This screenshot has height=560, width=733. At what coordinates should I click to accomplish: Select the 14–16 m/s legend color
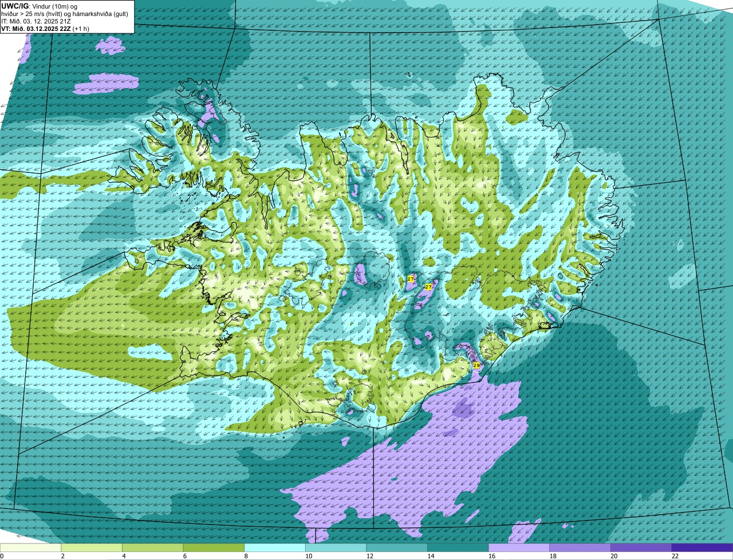pyautogui.click(x=458, y=547)
